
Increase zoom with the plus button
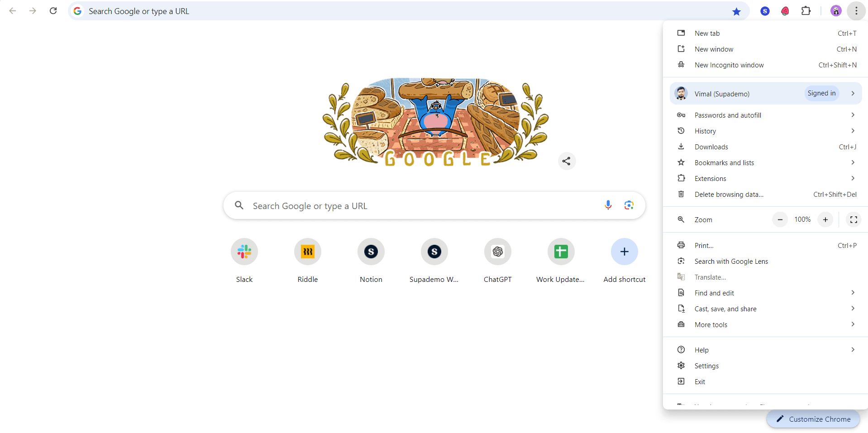825,219
